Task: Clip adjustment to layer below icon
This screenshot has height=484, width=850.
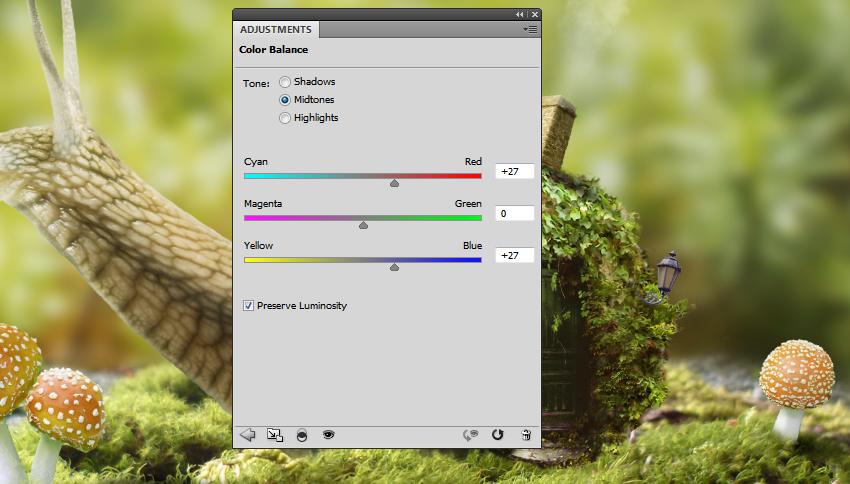Action: [302, 435]
